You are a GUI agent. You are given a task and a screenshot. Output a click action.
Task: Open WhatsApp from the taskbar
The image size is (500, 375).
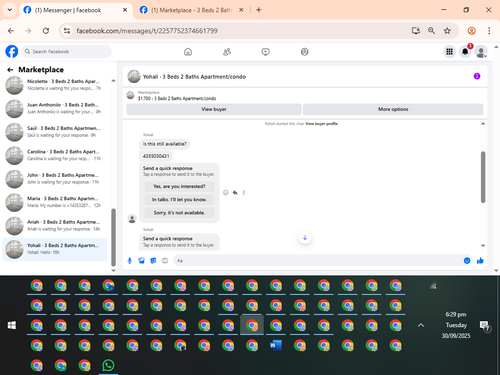click(108, 365)
